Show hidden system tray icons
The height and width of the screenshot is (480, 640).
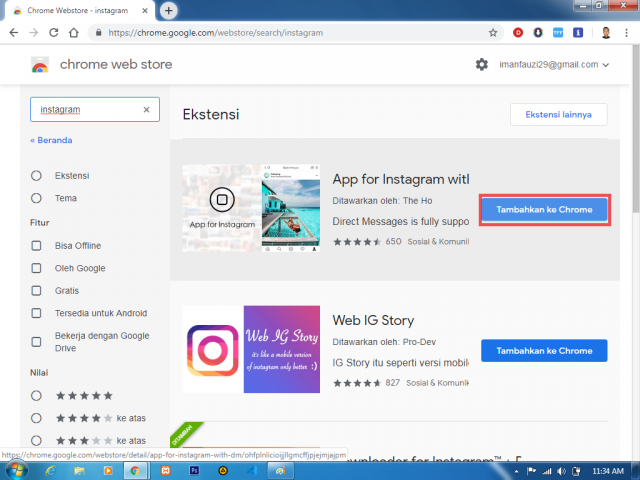pyautogui.click(x=516, y=471)
